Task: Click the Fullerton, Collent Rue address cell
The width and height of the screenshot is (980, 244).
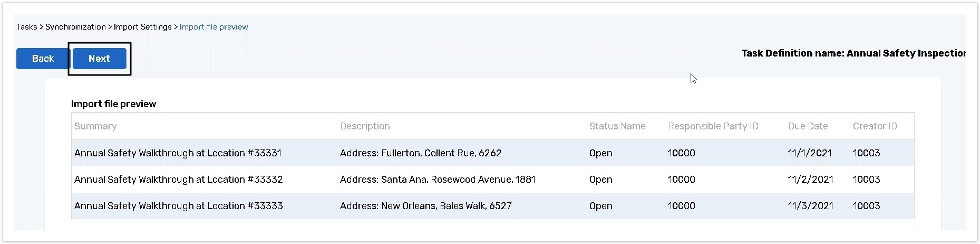Action: pos(420,153)
